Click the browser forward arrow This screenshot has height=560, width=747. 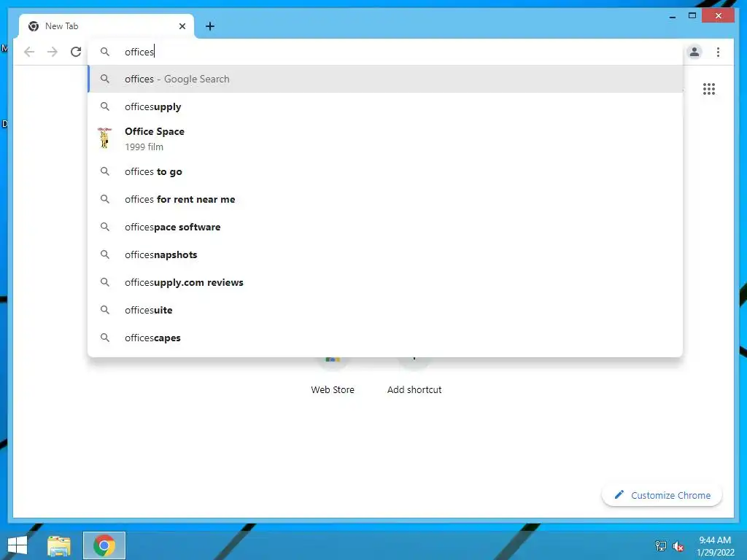click(53, 52)
